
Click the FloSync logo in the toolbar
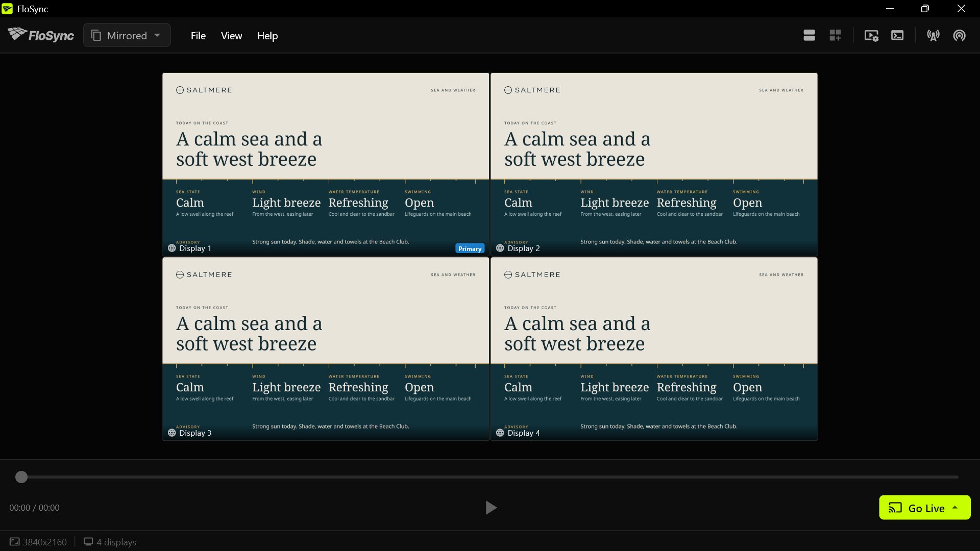point(41,35)
